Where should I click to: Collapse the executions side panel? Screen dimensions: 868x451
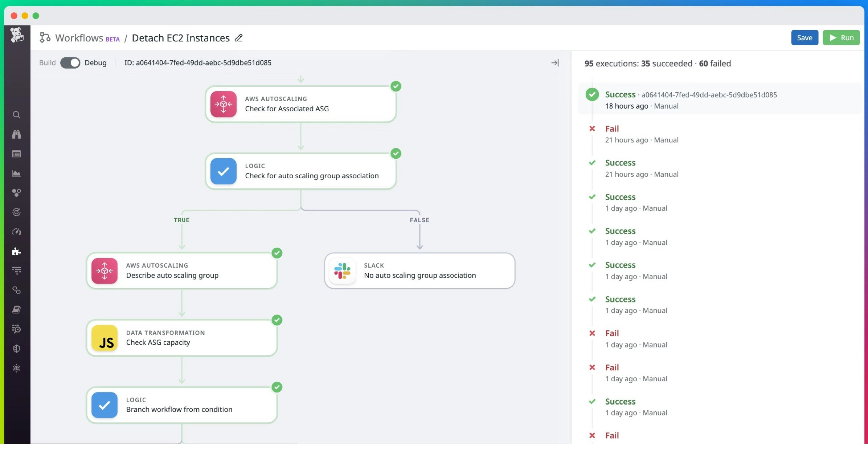[555, 63]
